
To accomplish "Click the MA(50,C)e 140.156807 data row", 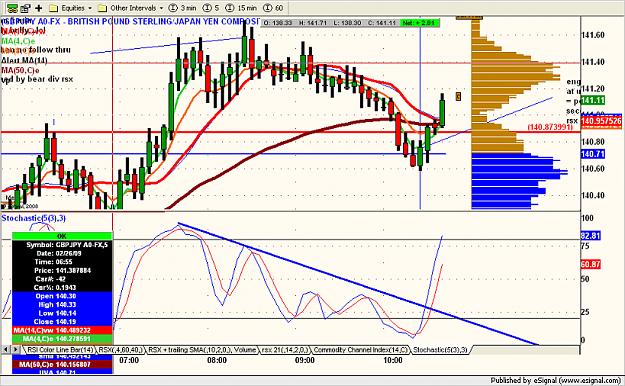I will 62,364.
